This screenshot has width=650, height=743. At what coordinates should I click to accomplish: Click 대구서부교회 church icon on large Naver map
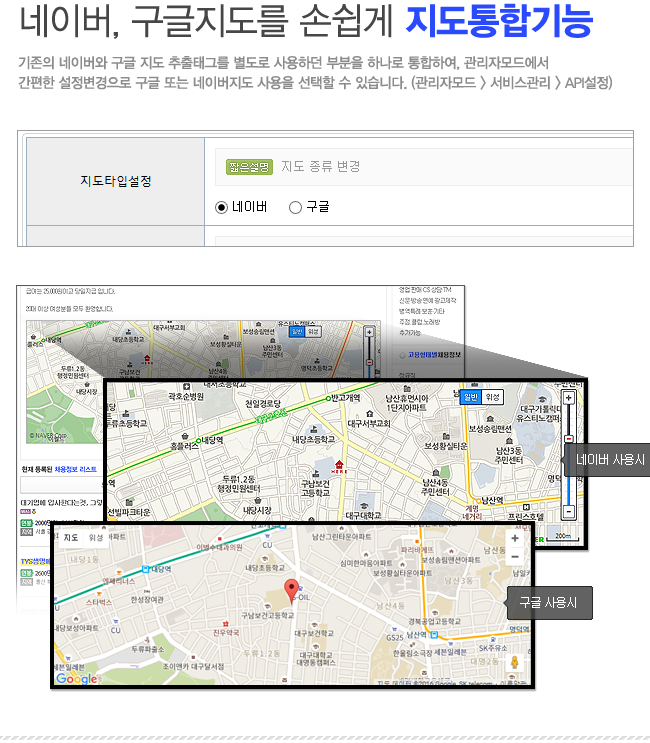370,414
